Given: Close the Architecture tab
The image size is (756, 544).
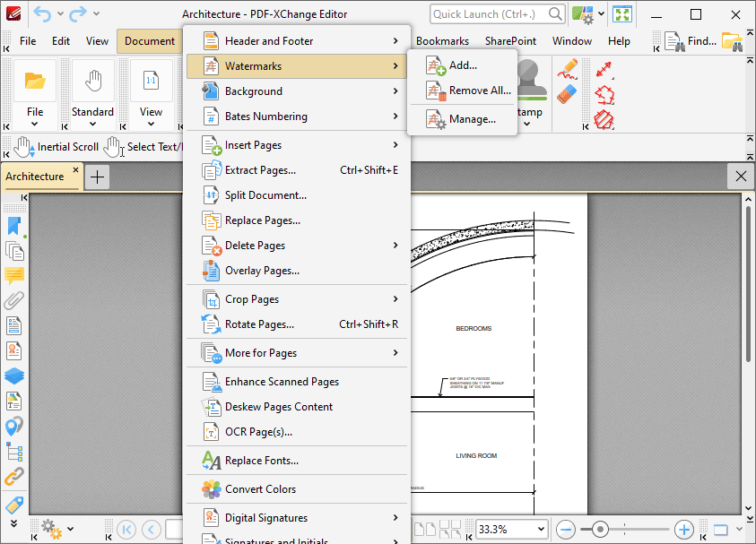Looking at the screenshot, I should tap(75, 169).
